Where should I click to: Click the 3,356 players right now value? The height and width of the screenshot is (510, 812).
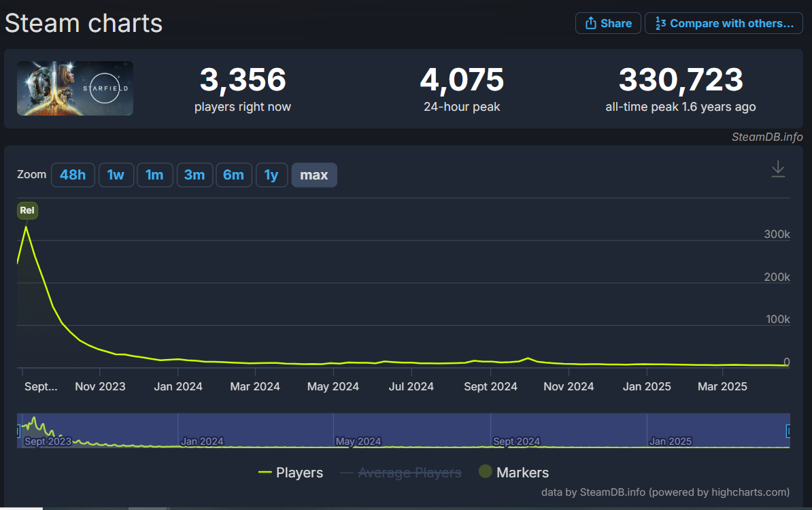pyautogui.click(x=242, y=80)
